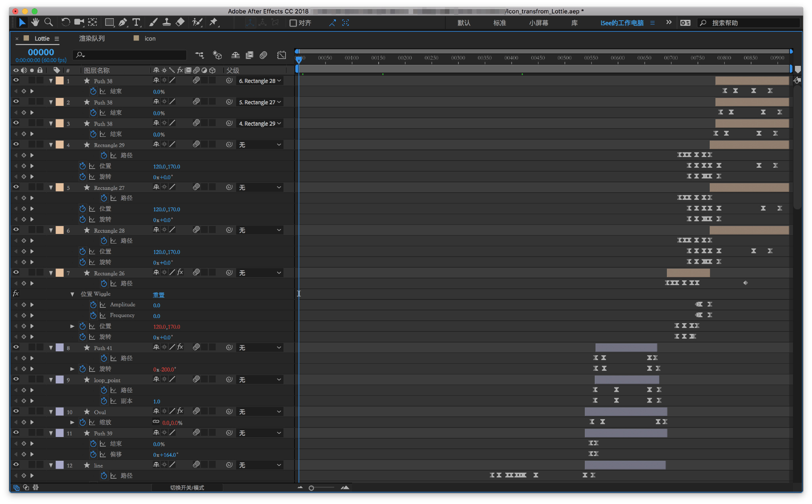Click the timeline zoom slider
Screen dimensions: 812x504
coord(312,488)
